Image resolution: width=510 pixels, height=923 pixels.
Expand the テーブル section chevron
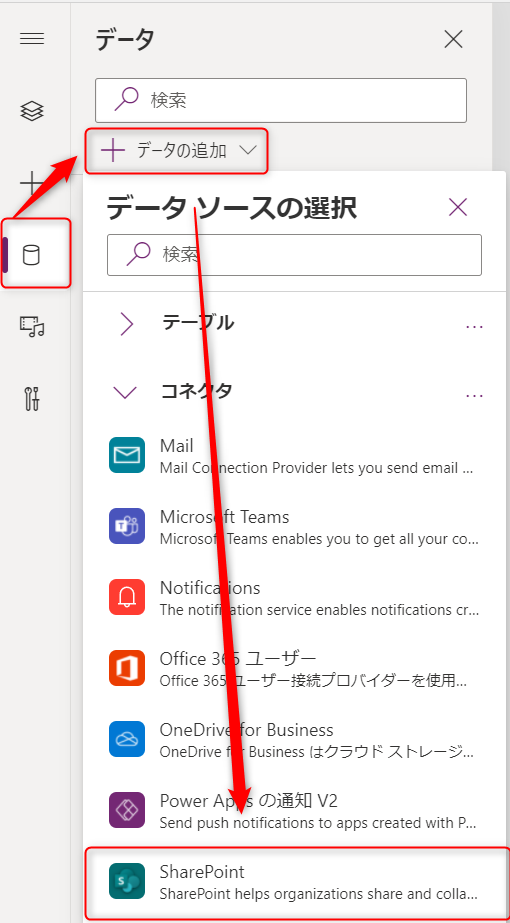tap(127, 324)
